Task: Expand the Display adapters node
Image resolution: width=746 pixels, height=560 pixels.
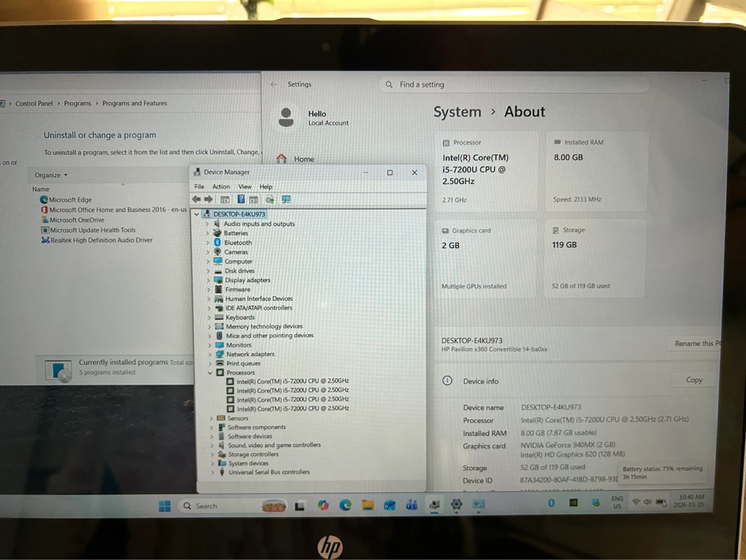Action: (208, 280)
